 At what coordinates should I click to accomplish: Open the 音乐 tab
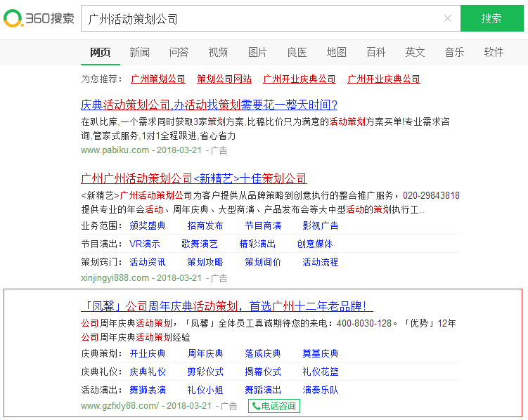coord(454,52)
